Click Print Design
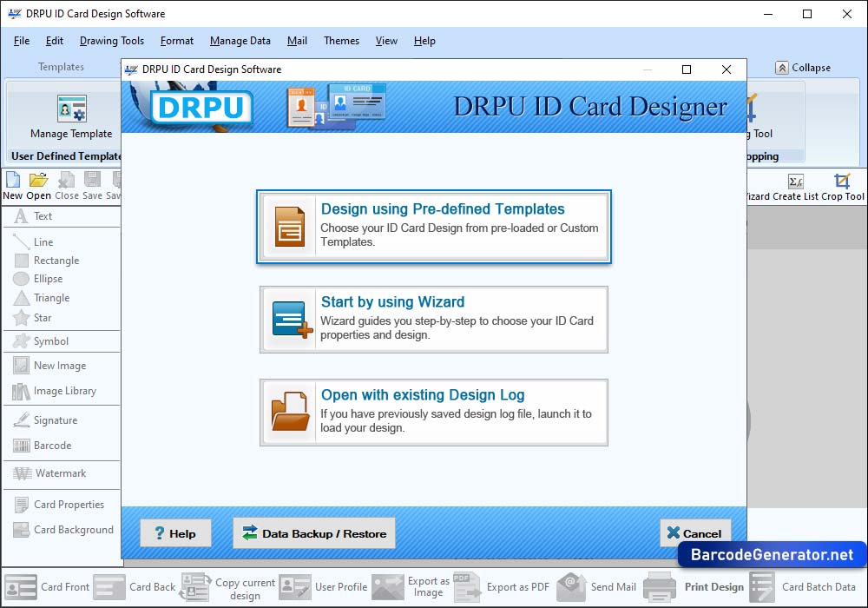868x608 pixels. [694, 587]
